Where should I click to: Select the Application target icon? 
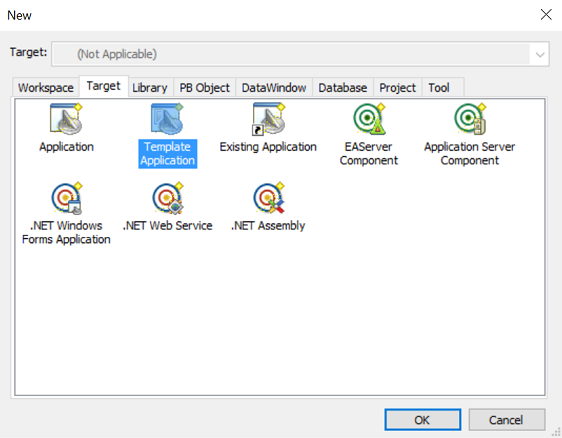[66, 119]
